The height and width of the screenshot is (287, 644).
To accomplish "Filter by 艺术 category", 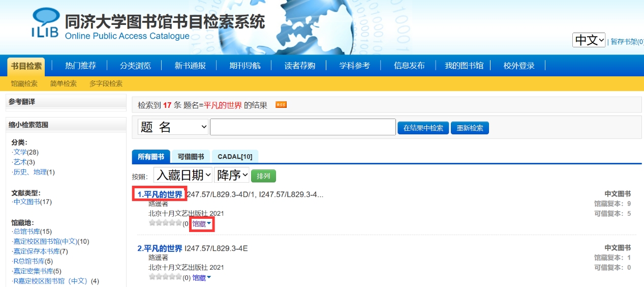I will (20, 162).
